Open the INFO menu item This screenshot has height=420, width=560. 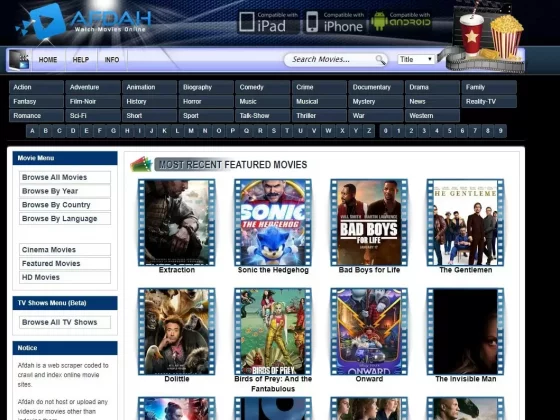click(x=112, y=60)
